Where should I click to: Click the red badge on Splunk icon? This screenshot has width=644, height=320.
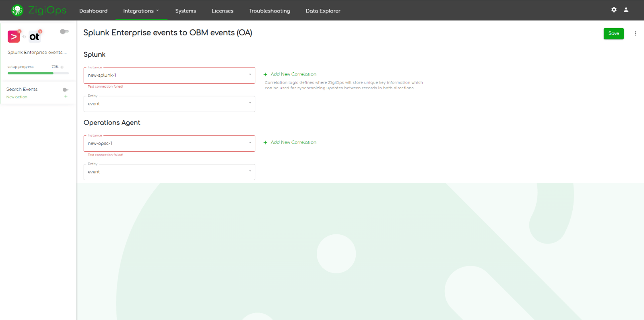[x=19, y=31]
